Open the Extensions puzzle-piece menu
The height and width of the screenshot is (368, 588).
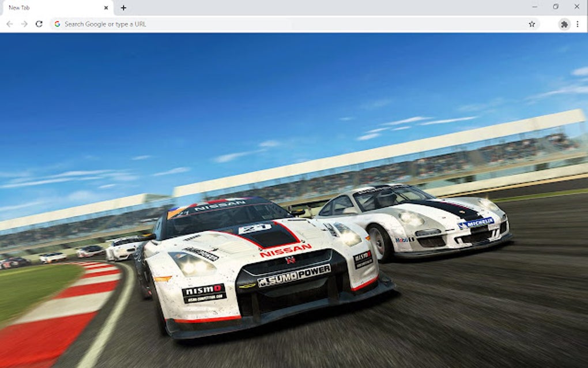click(x=563, y=24)
